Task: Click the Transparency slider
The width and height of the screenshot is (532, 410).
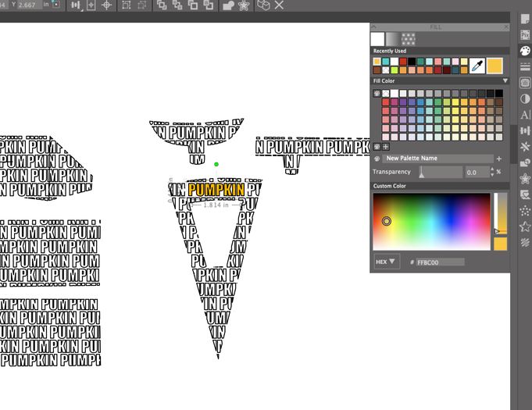Action: pyautogui.click(x=441, y=172)
